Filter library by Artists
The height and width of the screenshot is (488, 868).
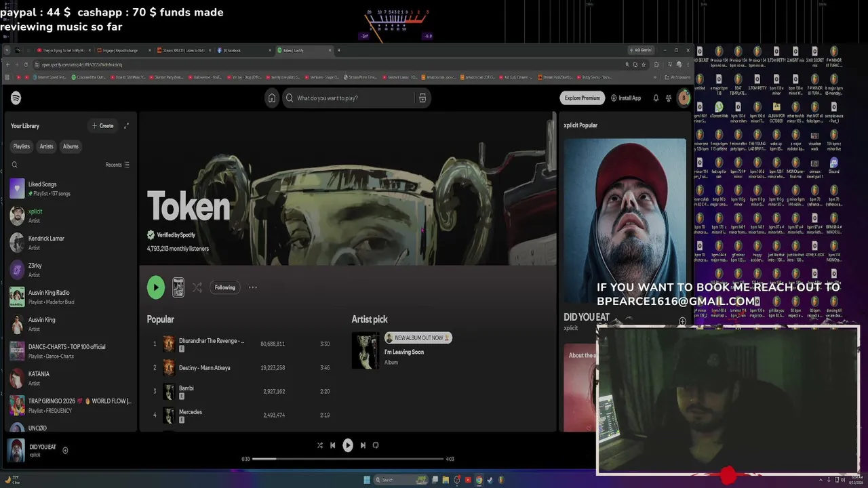[46, 146]
